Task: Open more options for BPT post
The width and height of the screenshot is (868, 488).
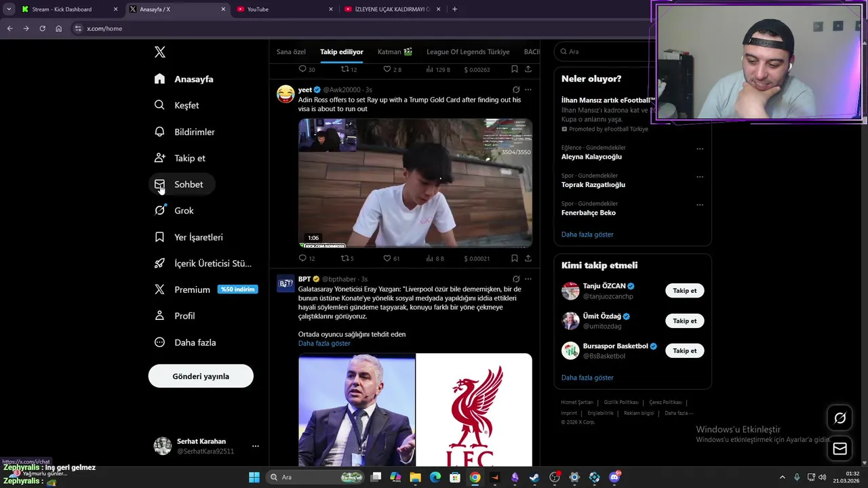Action: [528, 279]
